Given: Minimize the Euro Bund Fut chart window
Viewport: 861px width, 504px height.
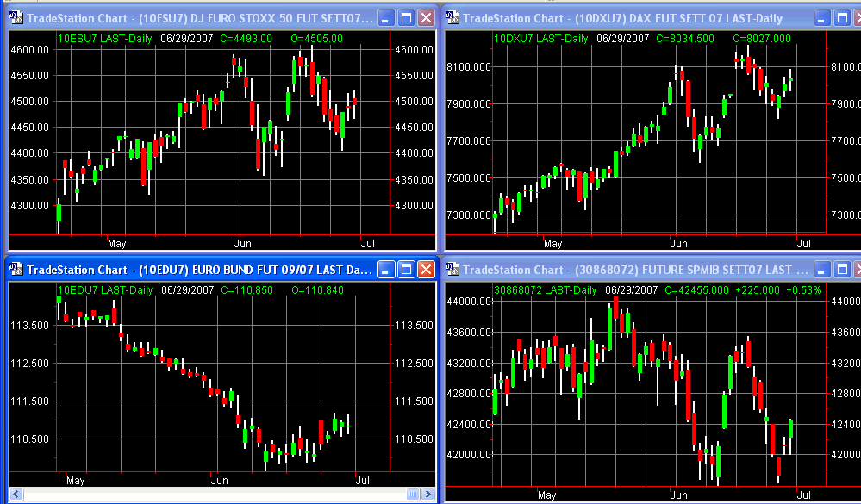Looking at the screenshot, I should click(386, 270).
